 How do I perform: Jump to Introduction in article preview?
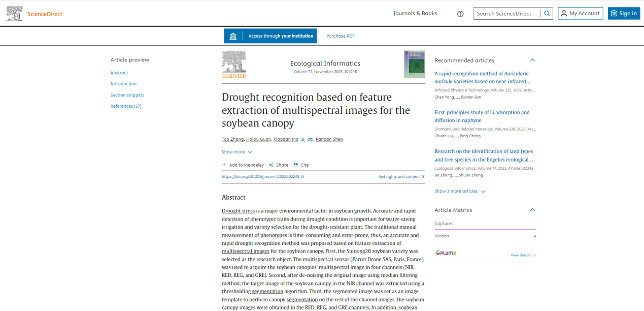click(x=123, y=84)
